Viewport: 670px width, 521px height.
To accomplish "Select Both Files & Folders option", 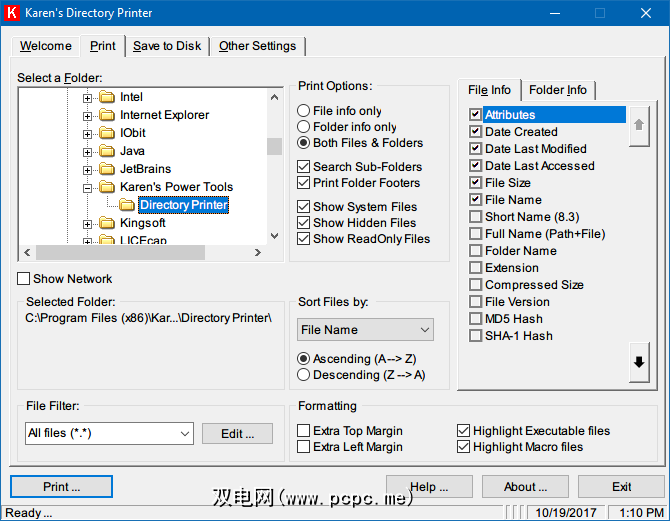I will [x=303, y=143].
